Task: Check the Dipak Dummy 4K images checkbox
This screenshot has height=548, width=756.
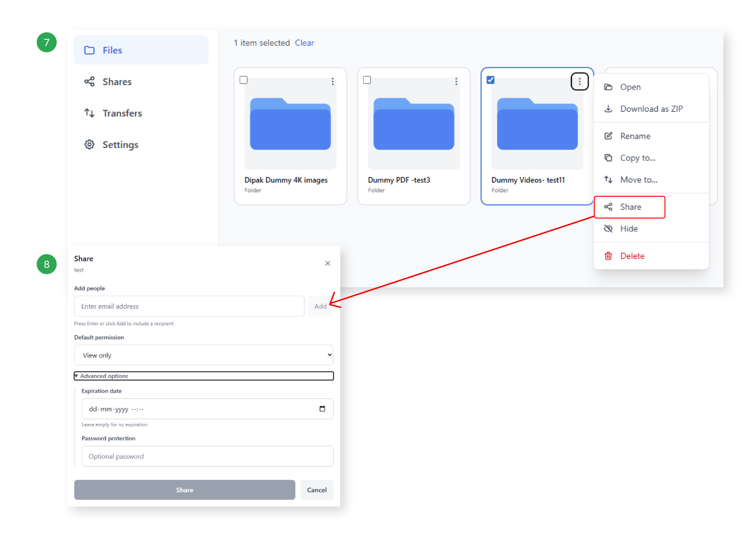Action: pos(244,80)
